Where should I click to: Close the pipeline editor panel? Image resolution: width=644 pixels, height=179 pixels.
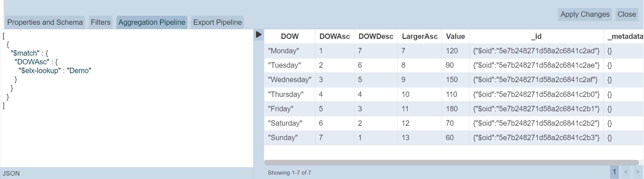pyautogui.click(x=627, y=14)
